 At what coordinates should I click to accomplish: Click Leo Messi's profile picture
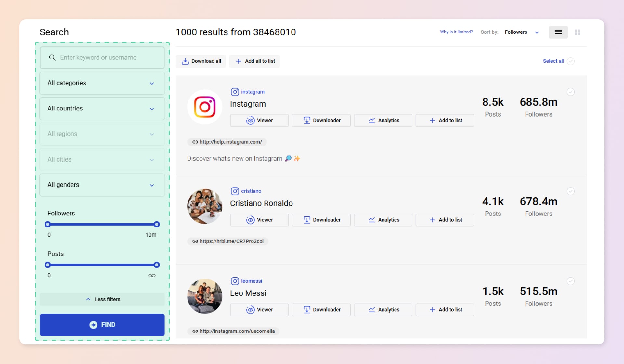tap(205, 296)
